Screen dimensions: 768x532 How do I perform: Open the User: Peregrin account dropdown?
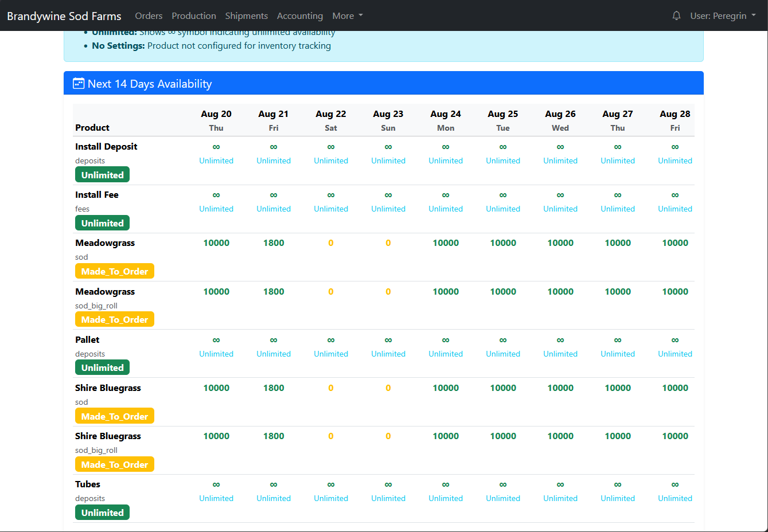(723, 15)
